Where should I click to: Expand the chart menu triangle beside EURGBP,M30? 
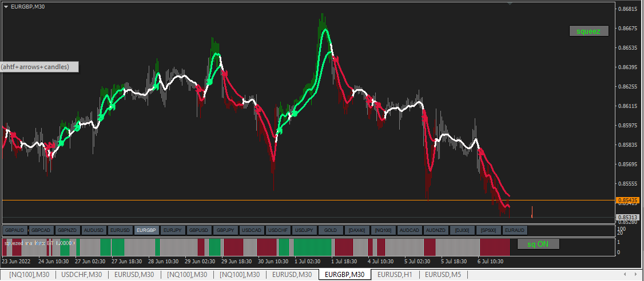(x=6, y=6)
